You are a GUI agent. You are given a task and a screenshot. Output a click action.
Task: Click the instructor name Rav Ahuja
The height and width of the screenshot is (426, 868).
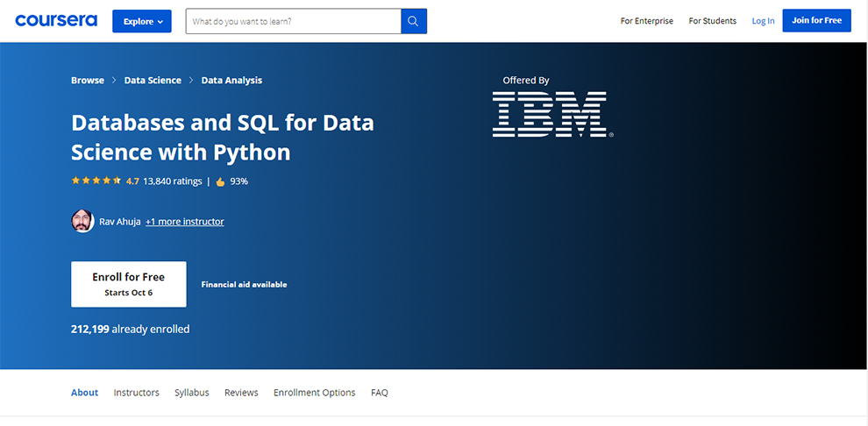point(120,222)
